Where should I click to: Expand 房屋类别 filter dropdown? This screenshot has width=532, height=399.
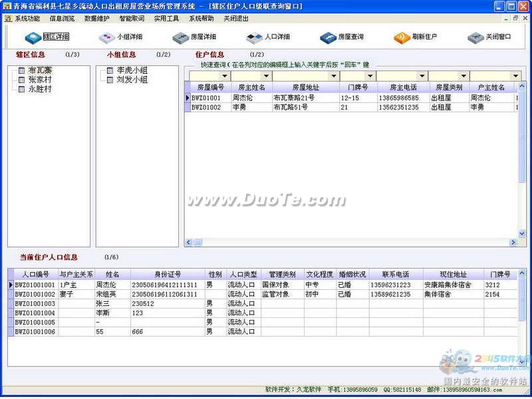pyautogui.click(x=464, y=76)
